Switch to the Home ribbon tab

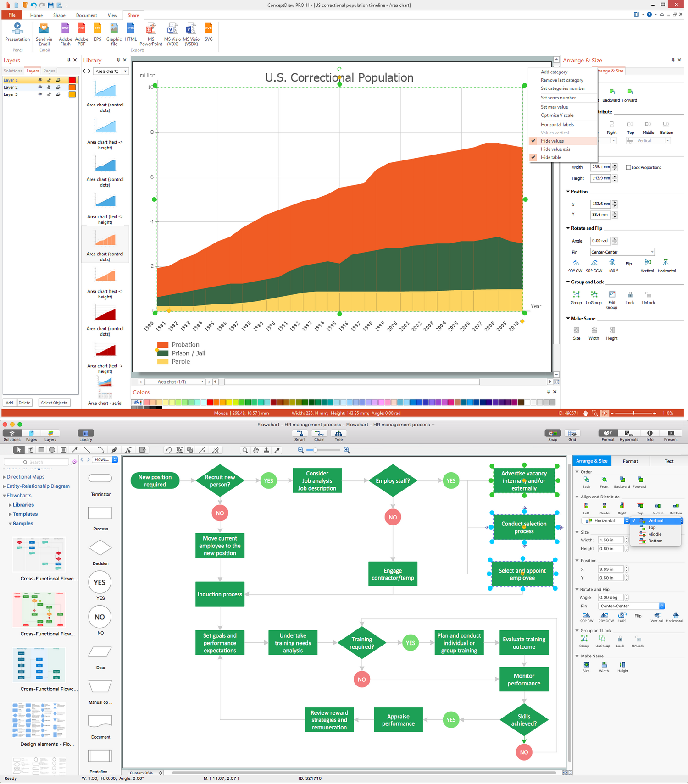click(36, 15)
